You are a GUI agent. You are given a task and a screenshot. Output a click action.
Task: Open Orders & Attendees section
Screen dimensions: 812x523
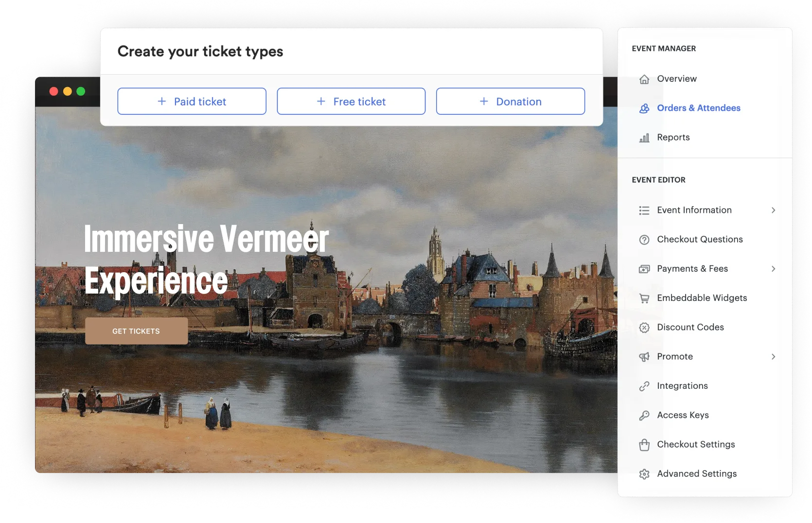pyautogui.click(x=698, y=108)
